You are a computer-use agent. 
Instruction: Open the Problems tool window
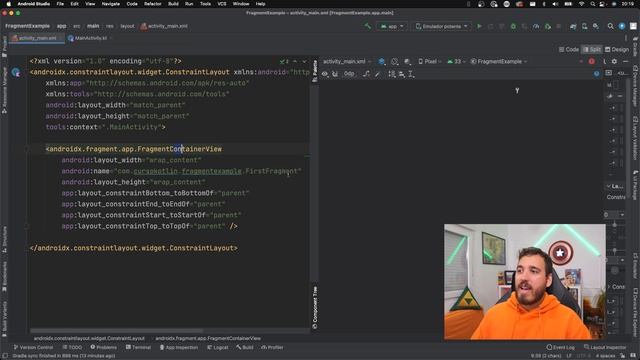coord(103,347)
